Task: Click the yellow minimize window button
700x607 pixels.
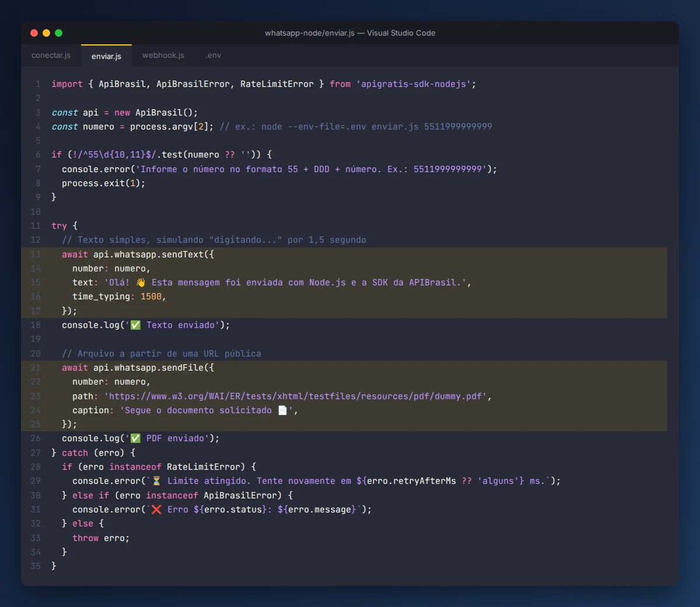Action: pyautogui.click(x=46, y=33)
